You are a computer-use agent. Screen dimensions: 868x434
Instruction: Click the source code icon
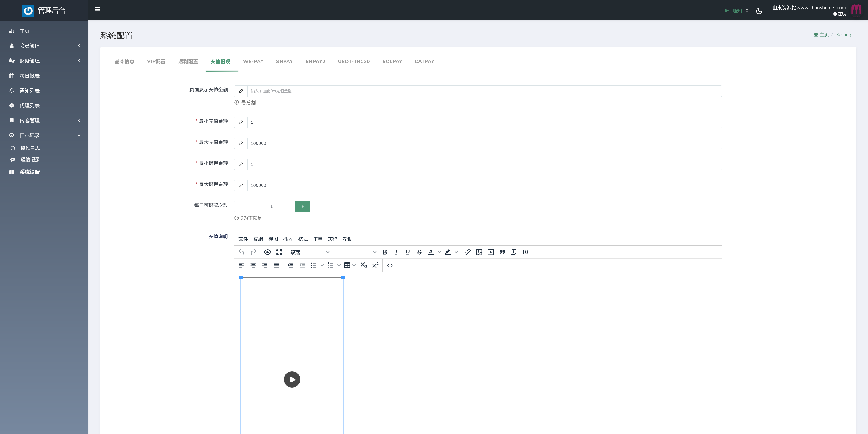click(390, 265)
